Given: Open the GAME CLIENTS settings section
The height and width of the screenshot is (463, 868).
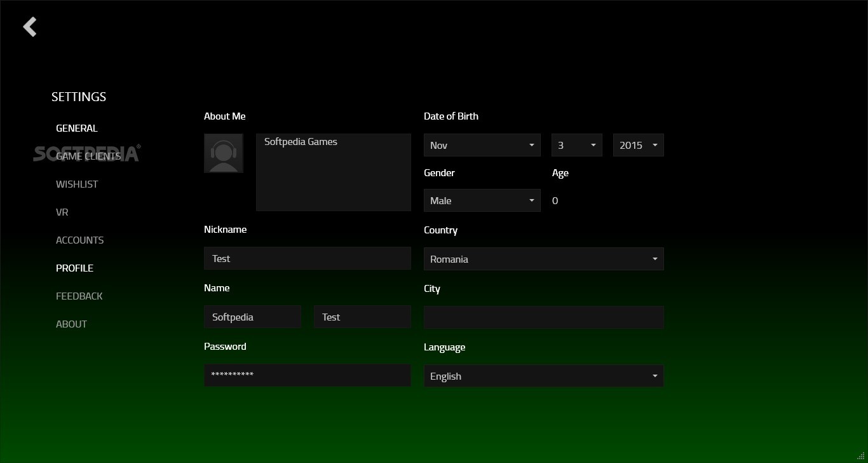Looking at the screenshot, I should tap(88, 156).
